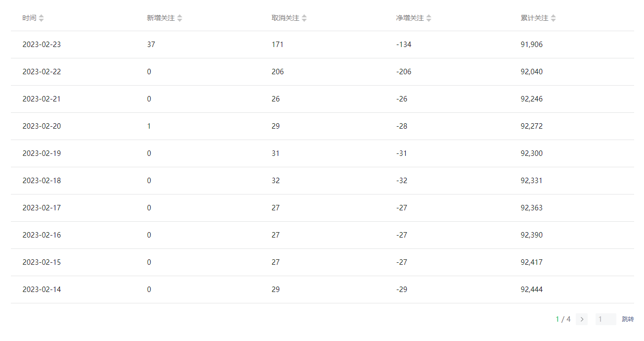Toggle sorting on the 净增关注 sort icon

point(429,18)
